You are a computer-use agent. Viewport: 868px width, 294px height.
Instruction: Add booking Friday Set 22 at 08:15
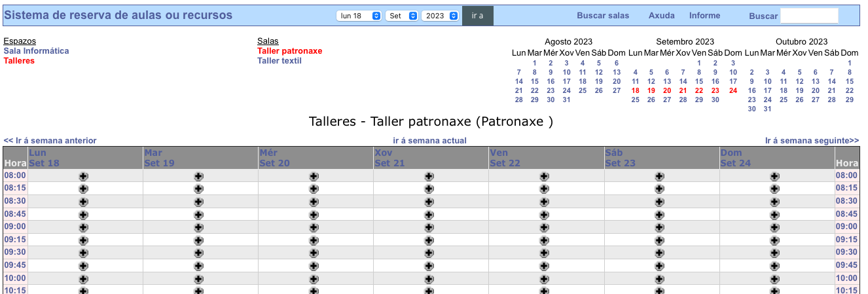545,189
